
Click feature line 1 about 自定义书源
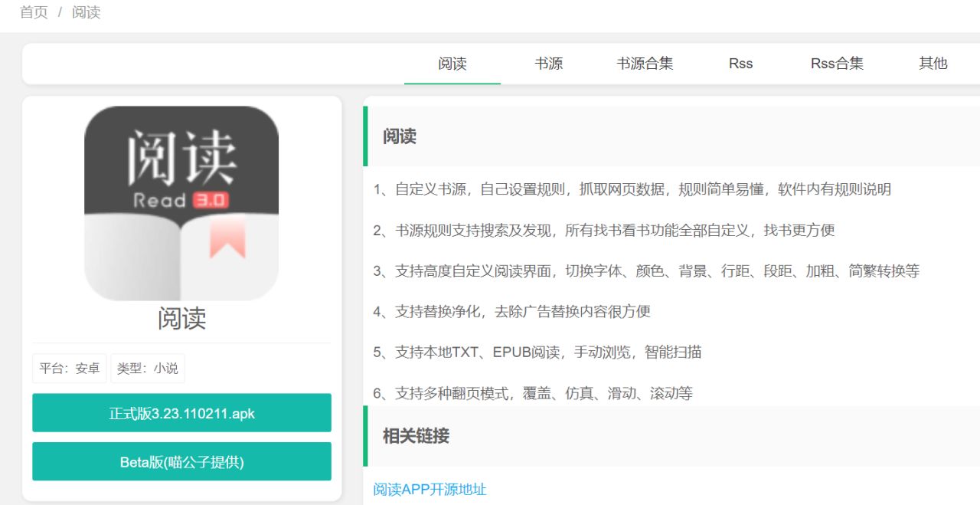point(632,189)
